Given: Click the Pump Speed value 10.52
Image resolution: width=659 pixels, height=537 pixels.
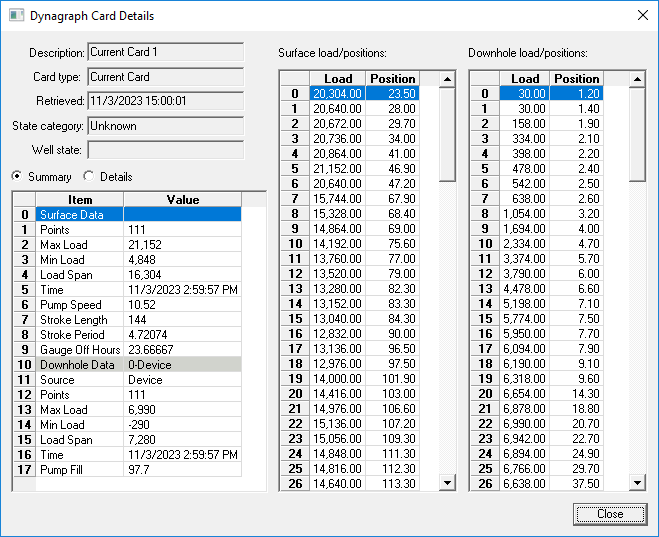Looking at the screenshot, I should (x=182, y=305).
